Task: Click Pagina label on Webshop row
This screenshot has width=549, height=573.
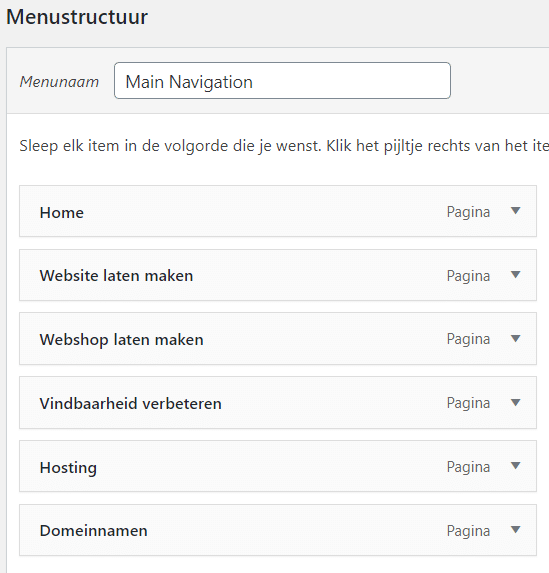Action: [x=468, y=339]
